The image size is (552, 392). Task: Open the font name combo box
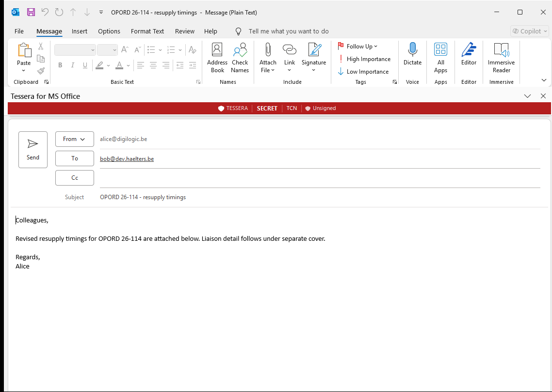[75, 50]
